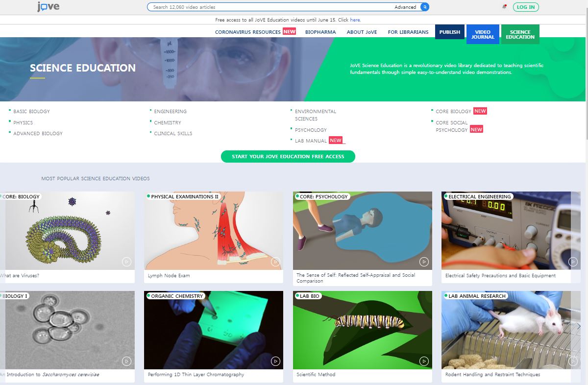This screenshot has height=385, width=588.
Task: Open the Core Social Psychology category
Action: pos(452,126)
